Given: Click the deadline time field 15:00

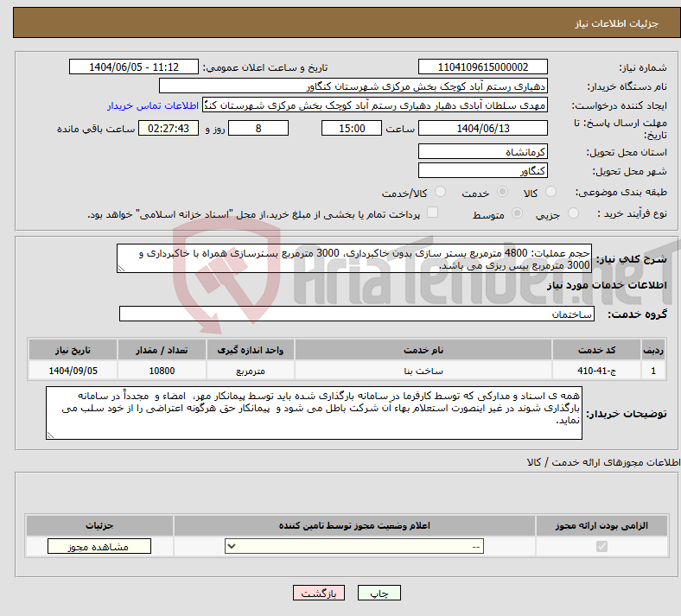Looking at the screenshot, I should (x=352, y=128).
